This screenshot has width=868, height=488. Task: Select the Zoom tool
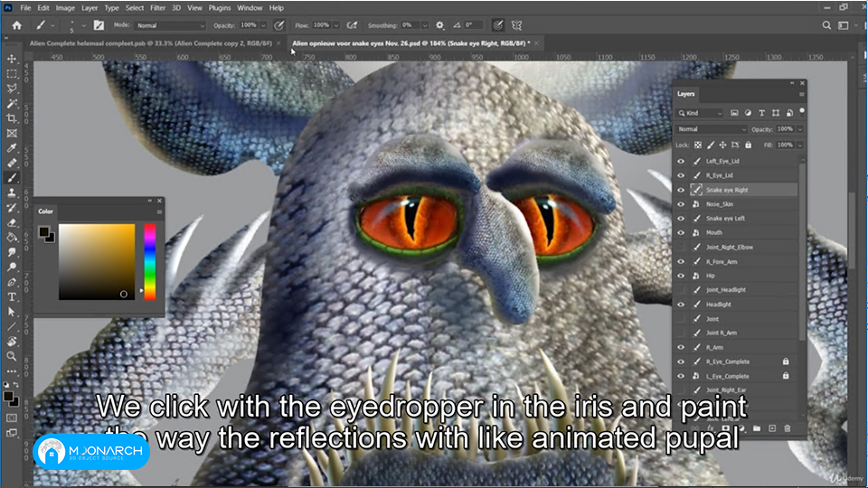(x=12, y=356)
